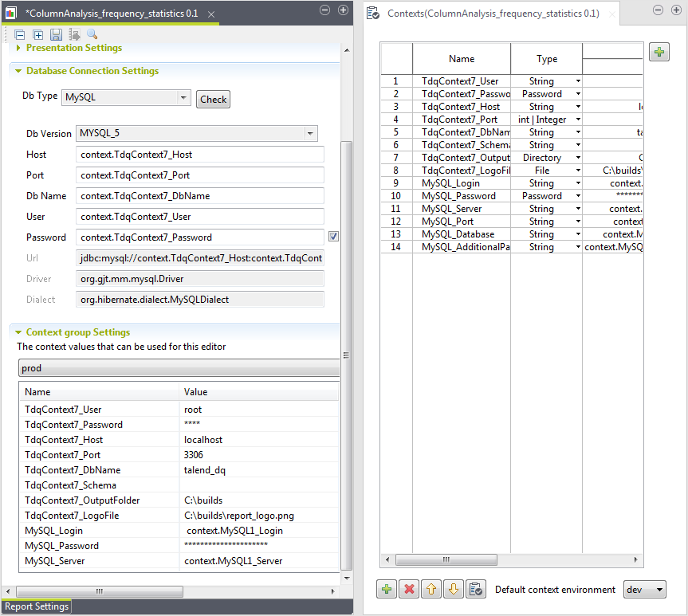
Task: Delete selected context variable with red X icon
Action: coord(408,589)
